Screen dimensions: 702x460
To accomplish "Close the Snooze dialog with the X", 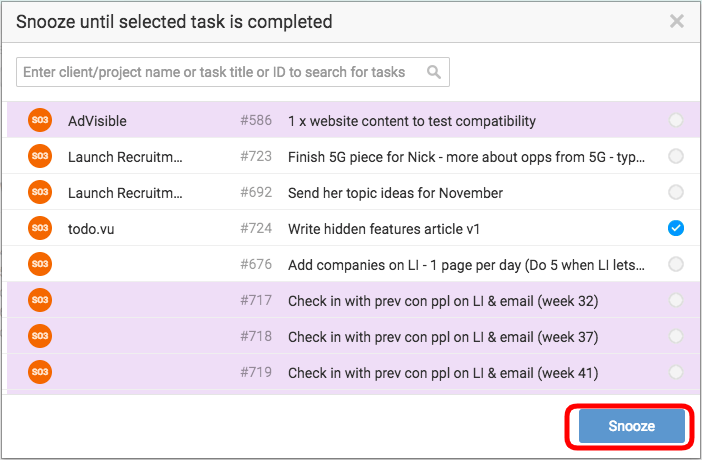I will point(677,21).
